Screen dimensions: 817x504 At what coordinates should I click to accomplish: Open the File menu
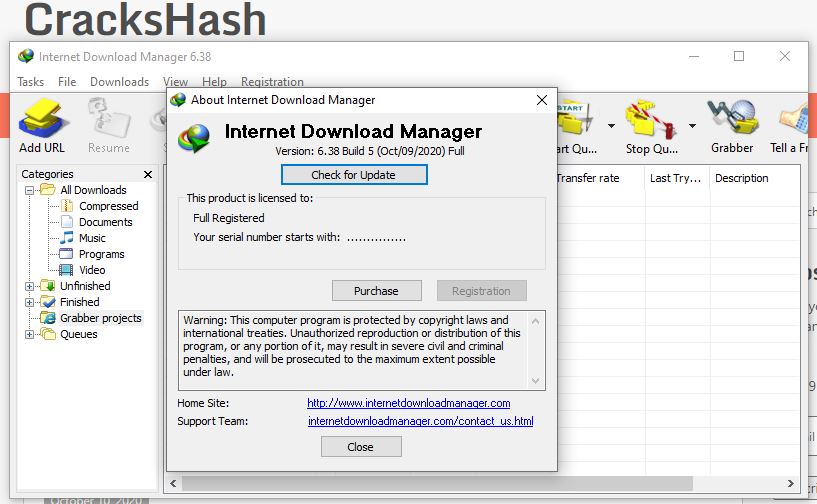point(67,82)
